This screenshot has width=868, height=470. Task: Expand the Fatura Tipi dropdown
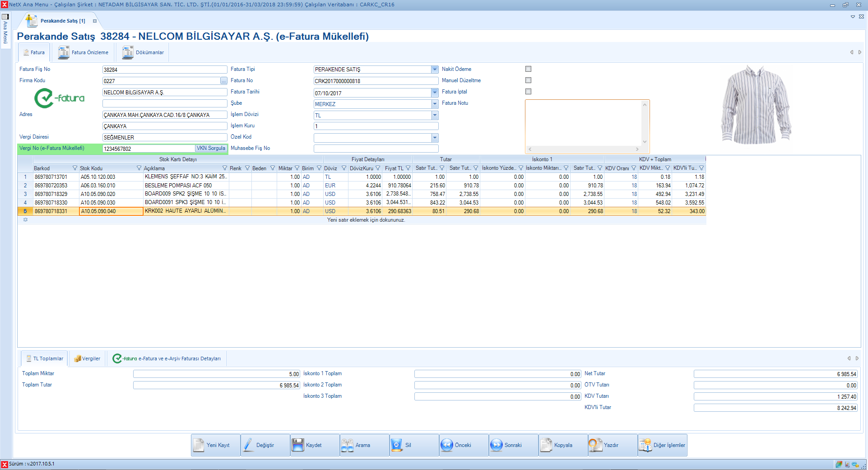[x=435, y=70]
